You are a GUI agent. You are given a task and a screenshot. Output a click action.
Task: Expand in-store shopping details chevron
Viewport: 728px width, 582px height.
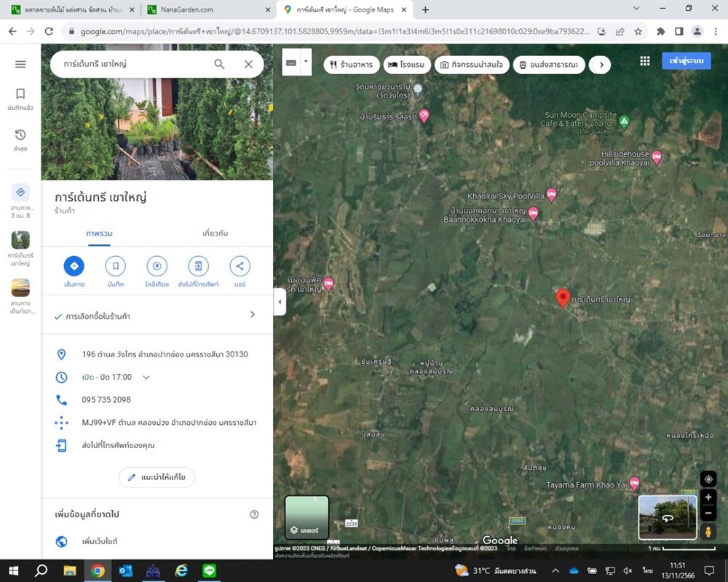point(253,315)
